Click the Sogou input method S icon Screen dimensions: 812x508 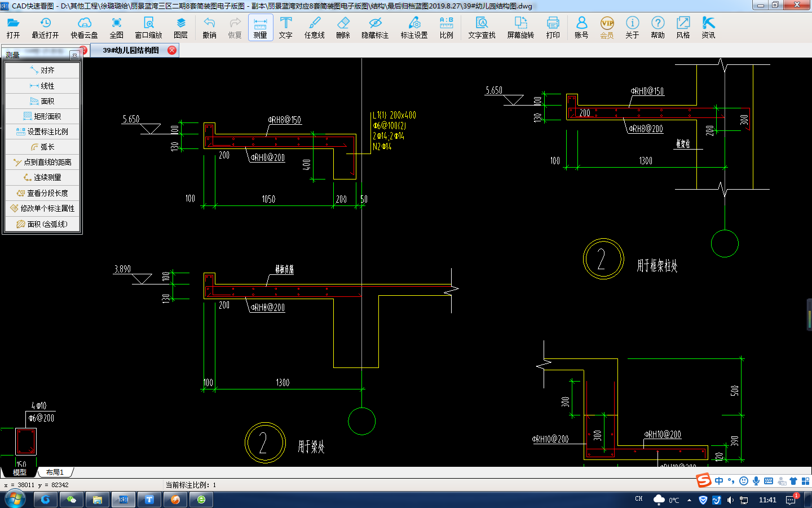pos(704,480)
